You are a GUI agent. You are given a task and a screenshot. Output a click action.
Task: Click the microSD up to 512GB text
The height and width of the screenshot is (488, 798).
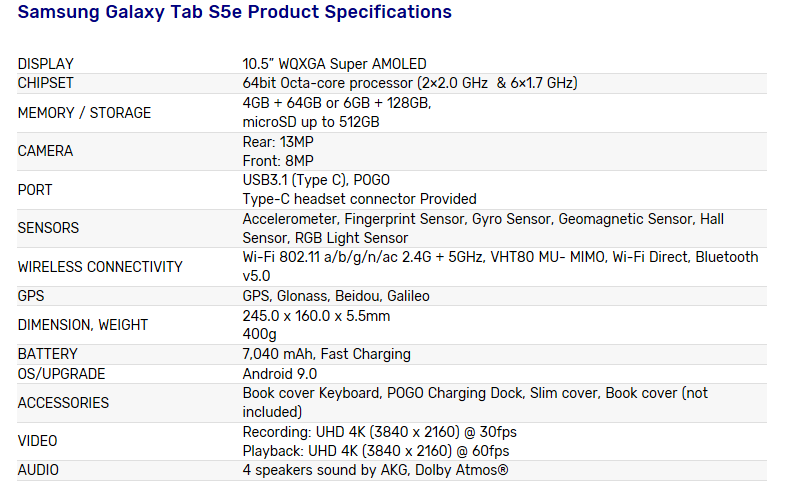click(311, 122)
